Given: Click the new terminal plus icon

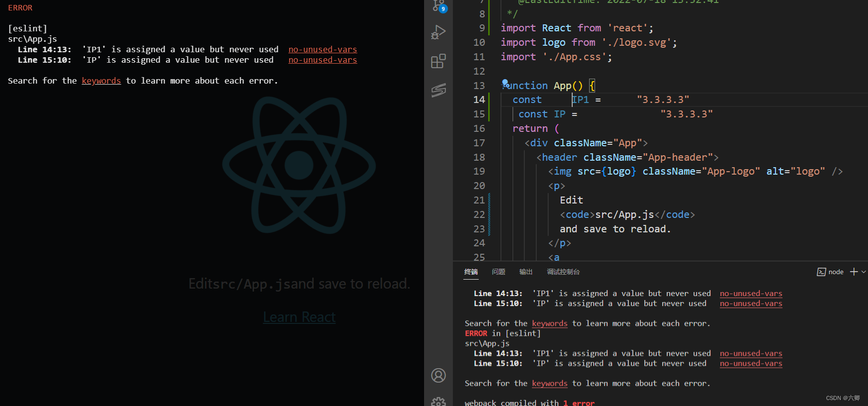Looking at the screenshot, I should (x=854, y=272).
